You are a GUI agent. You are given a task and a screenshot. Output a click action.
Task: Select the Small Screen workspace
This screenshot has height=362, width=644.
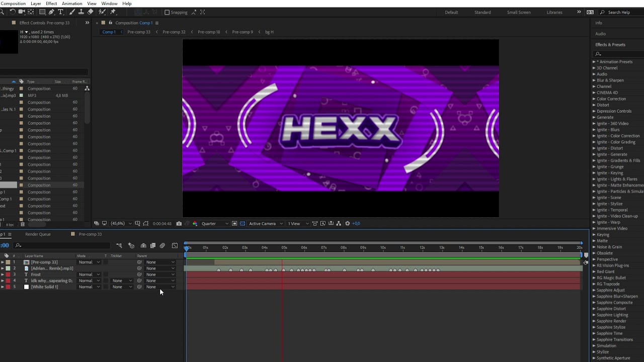click(519, 12)
